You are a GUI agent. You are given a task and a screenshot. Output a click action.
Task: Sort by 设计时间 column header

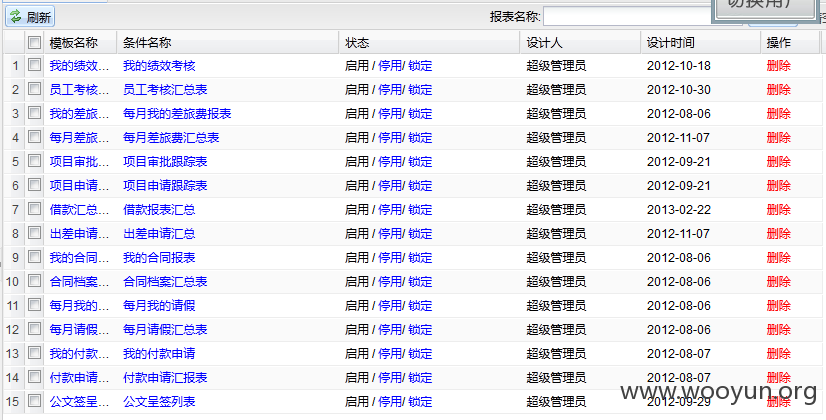[x=701, y=43]
